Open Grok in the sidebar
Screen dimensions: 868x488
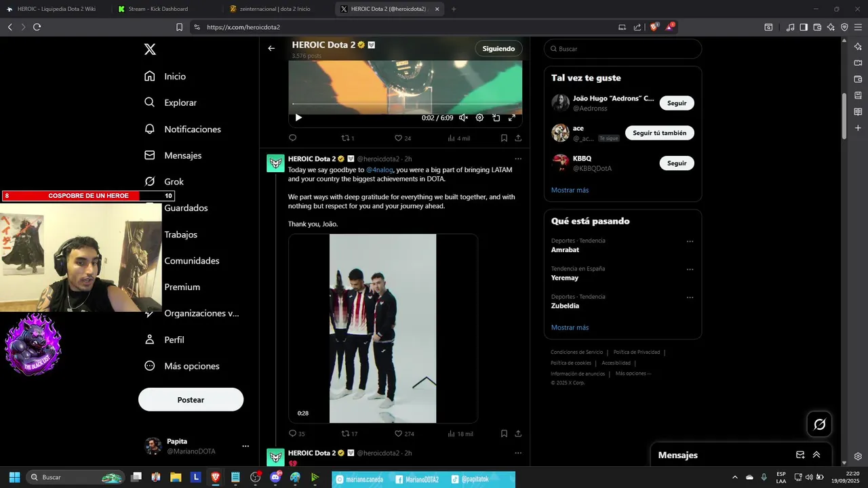164,182
